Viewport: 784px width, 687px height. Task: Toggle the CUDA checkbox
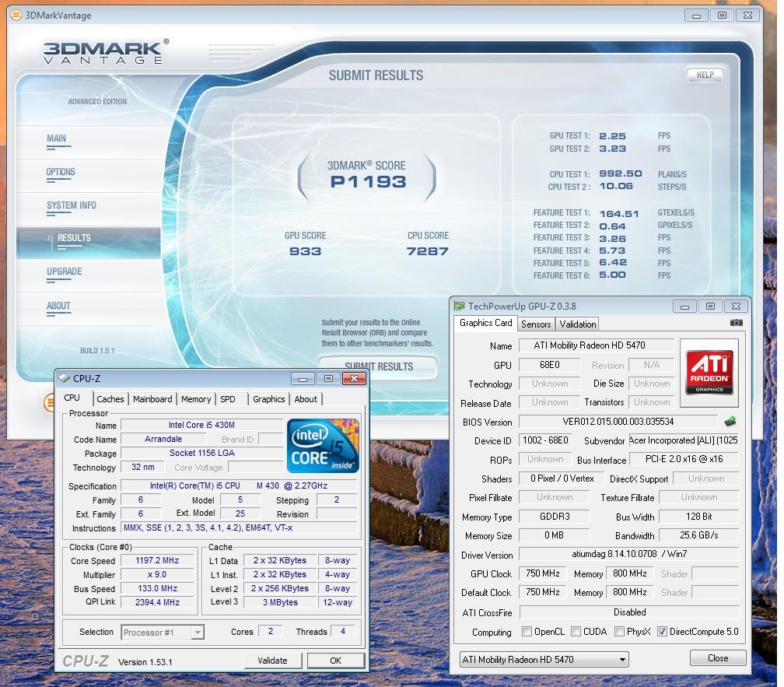tap(576, 632)
